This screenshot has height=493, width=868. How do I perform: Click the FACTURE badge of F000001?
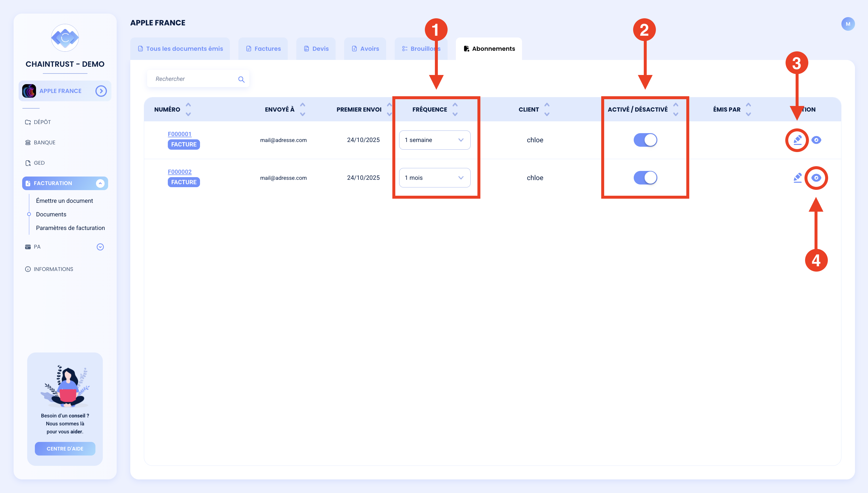(184, 144)
